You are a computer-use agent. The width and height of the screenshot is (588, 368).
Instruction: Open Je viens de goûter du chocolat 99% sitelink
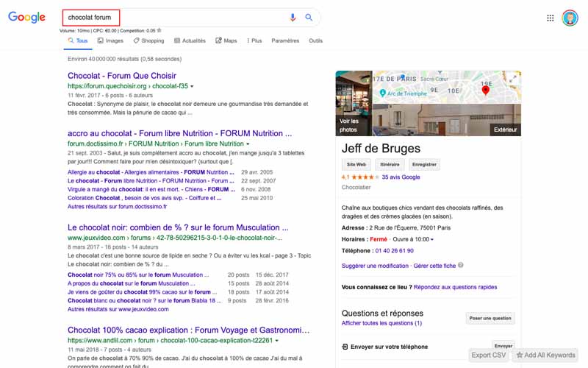pos(142,291)
